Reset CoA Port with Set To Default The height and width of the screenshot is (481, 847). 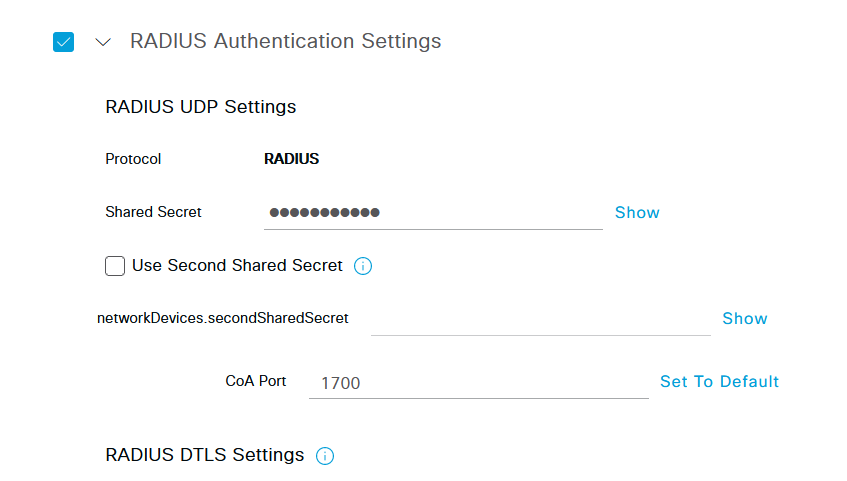[719, 382]
